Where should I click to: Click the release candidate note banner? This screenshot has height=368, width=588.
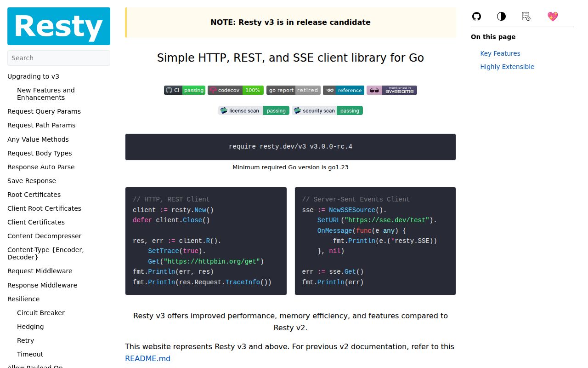coord(290,22)
